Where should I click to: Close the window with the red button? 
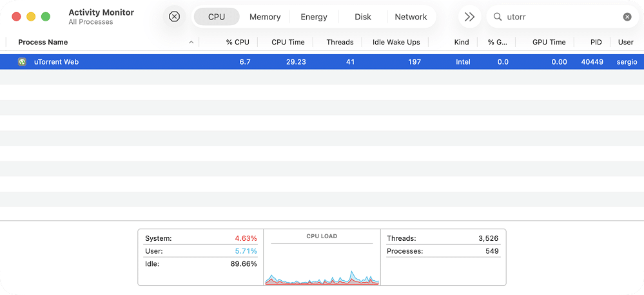[x=16, y=17]
